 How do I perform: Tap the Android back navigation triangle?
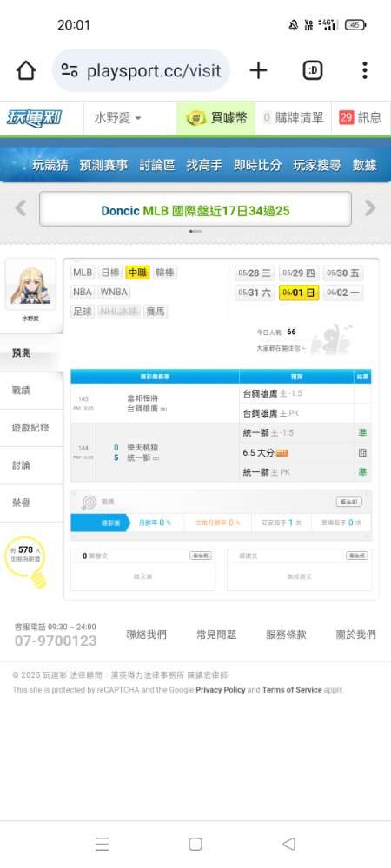click(x=288, y=844)
